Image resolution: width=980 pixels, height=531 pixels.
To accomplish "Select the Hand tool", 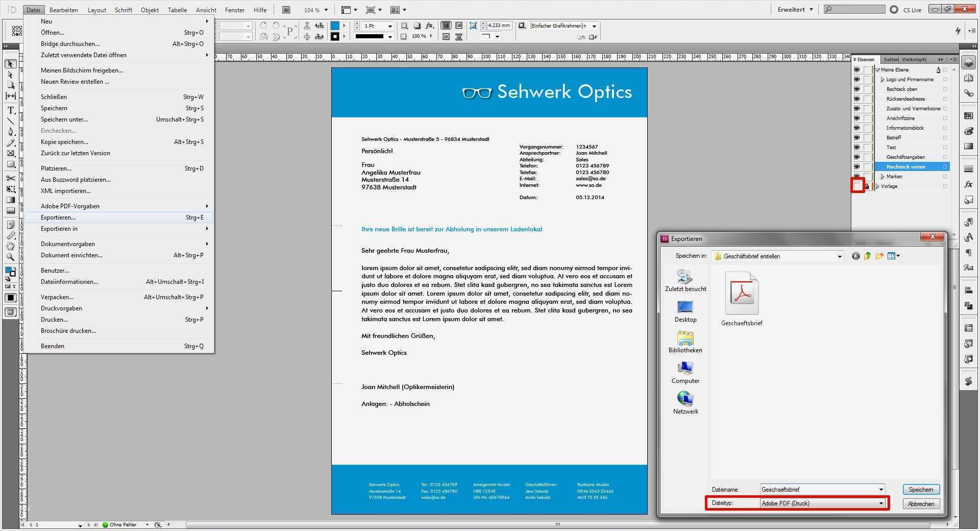I will (x=10, y=246).
